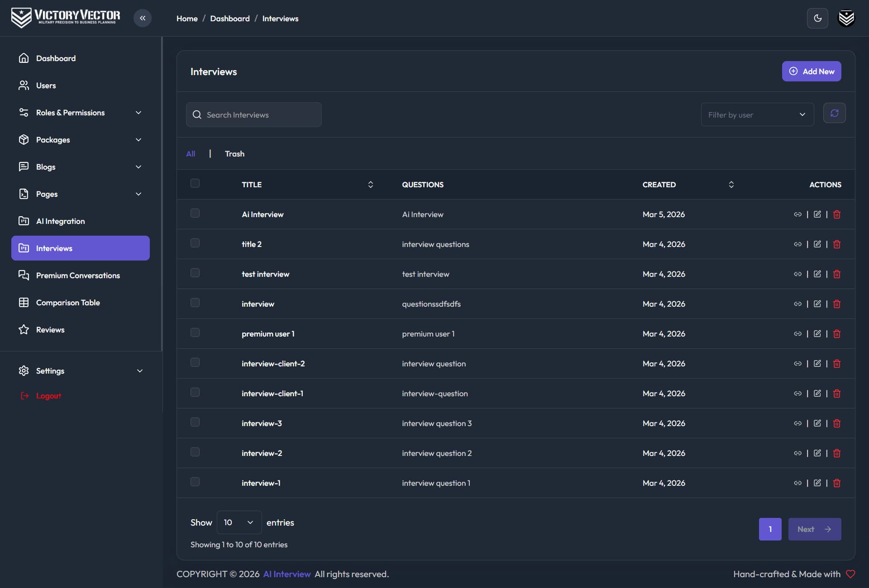This screenshot has width=869, height=588.
Task: Delete the interview-2 entry
Action: click(x=837, y=453)
